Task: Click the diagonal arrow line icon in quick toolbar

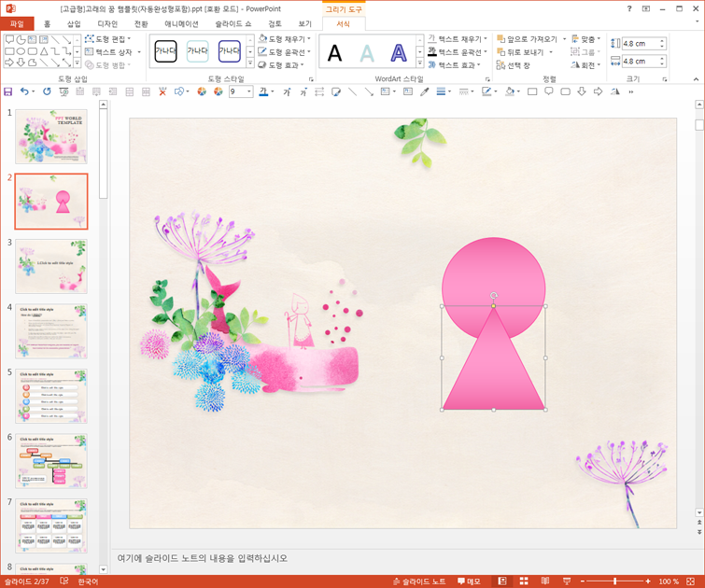Action: 369,91
